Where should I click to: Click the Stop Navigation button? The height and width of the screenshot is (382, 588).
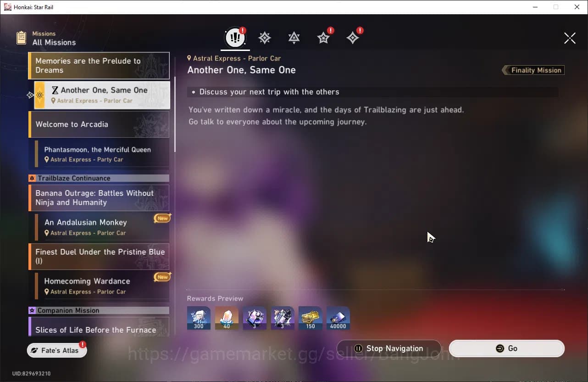click(x=389, y=348)
